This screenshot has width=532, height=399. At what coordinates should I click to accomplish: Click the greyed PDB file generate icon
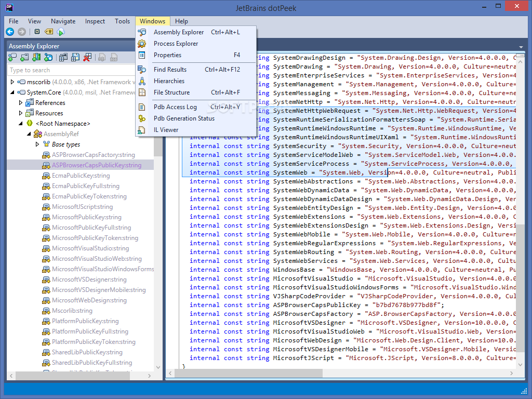point(114,57)
